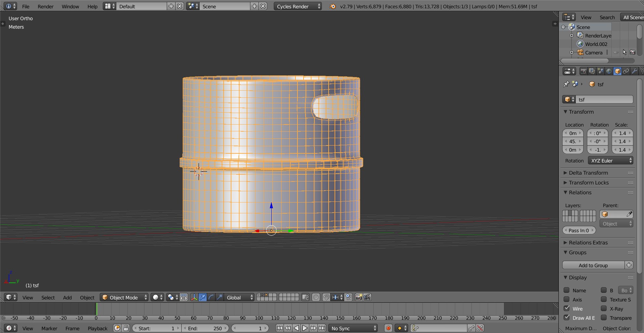Toggle the snap magnet icon
Image resolution: width=644 pixels, height=333 pixels.
[326, 297]
